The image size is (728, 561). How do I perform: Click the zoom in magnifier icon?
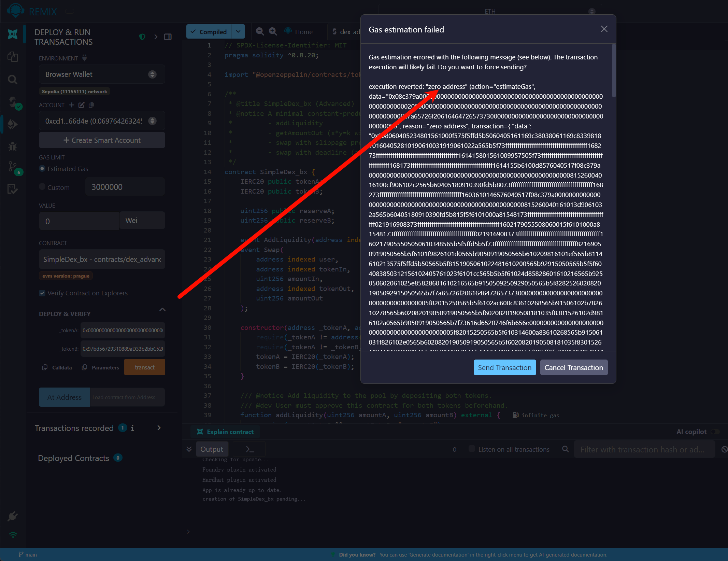pyautogui.click(x=273, y=32)
